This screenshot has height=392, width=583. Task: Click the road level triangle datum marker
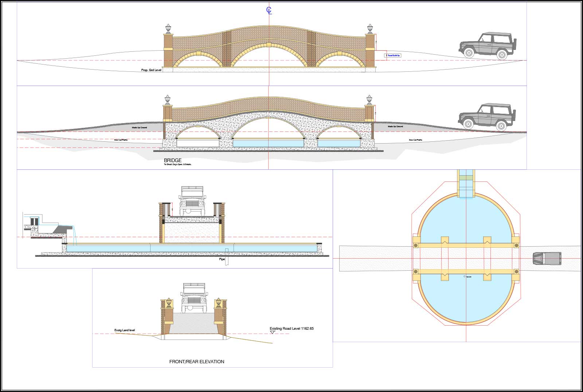pyautogui.click(x=272, y=332)
